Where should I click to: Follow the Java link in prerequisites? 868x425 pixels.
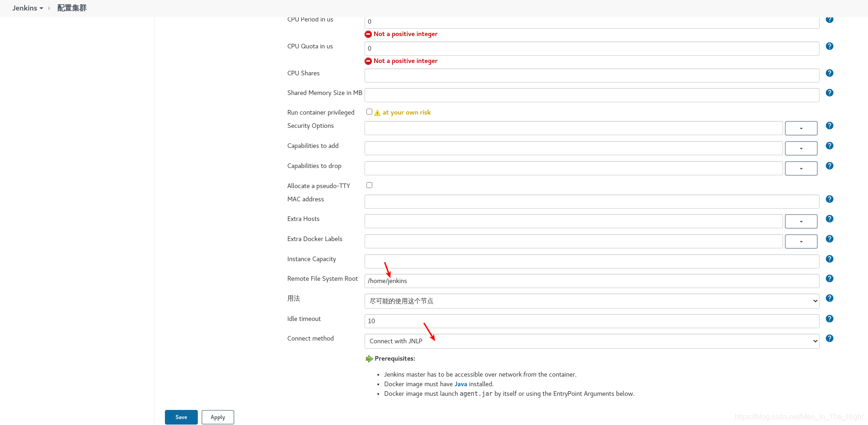(460, 384)
